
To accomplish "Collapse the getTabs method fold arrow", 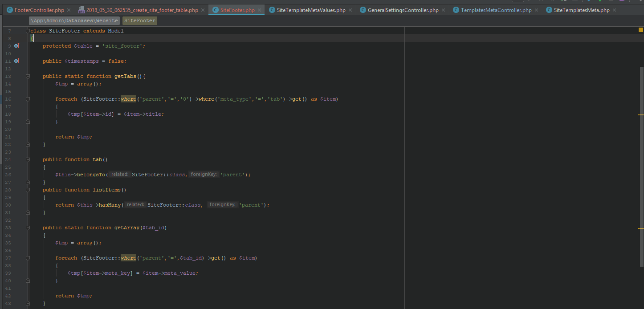I will pyautogui.click(x=28, y=76).
